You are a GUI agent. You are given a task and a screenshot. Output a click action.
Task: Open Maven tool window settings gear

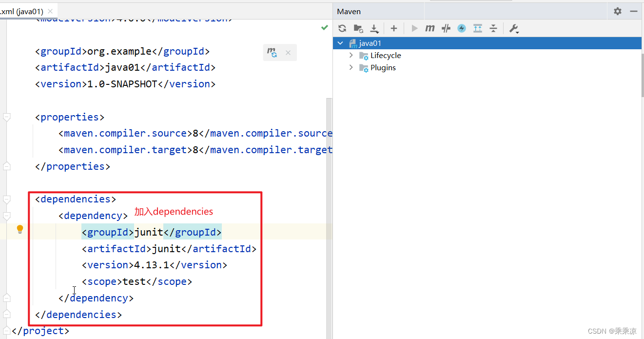617,11
